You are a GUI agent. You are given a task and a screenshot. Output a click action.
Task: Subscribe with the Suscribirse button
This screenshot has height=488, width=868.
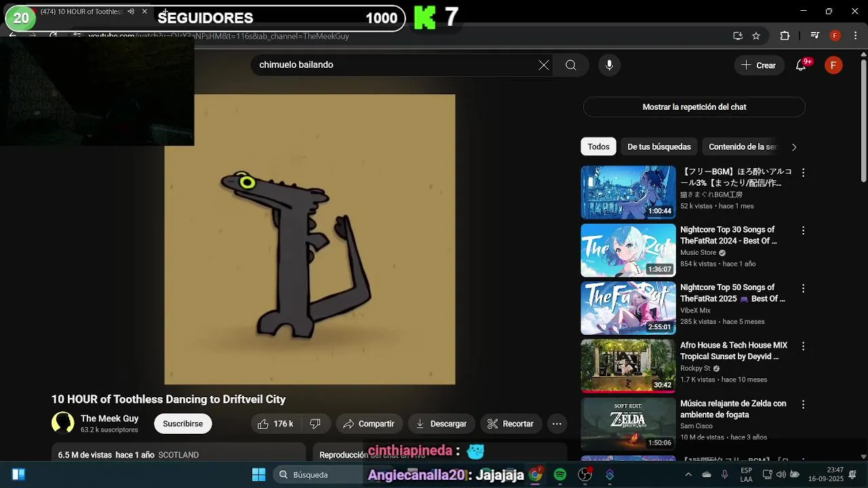[x=183, y=424]
